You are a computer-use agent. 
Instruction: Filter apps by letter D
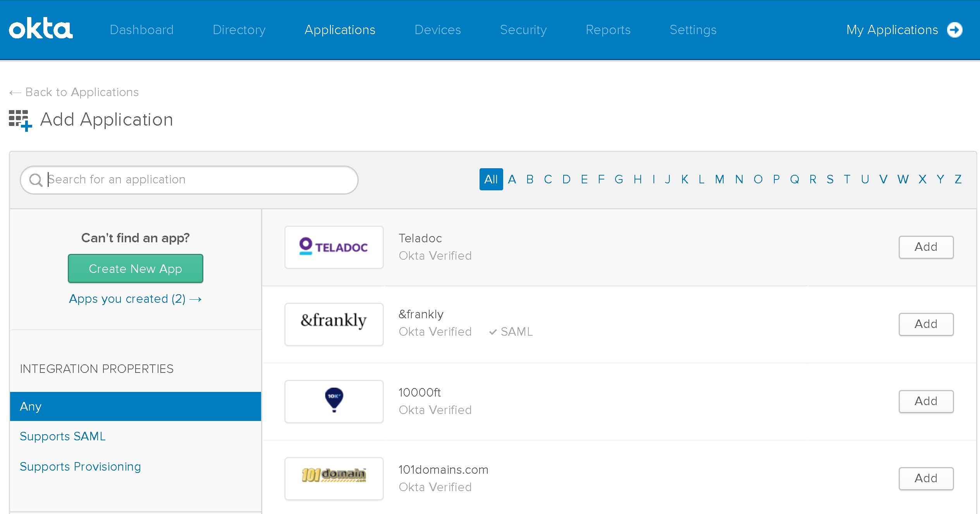566,179
